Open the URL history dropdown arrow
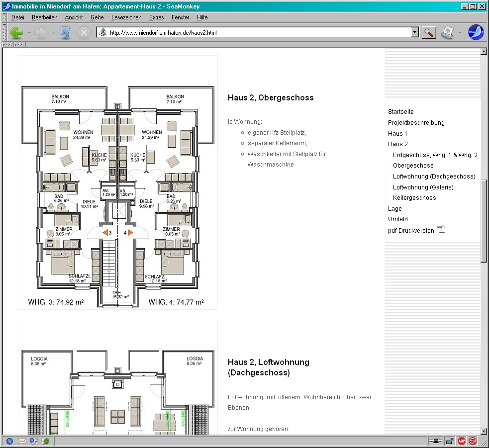The width and height of the screenshot is (489, 448). click(415, 33)
